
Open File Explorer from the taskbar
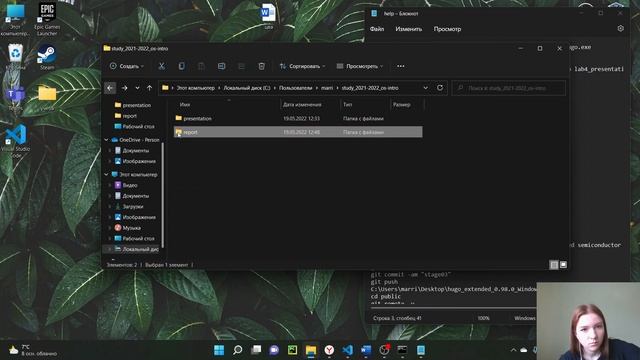pos(311,350)
